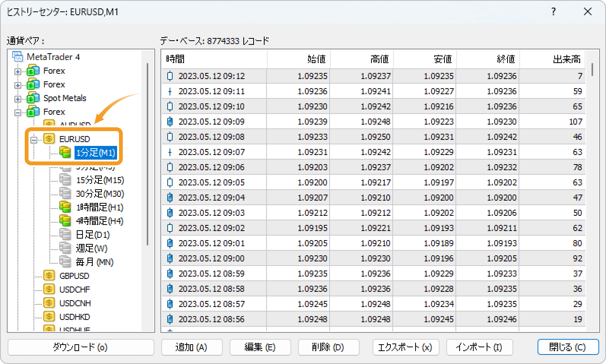Select row 2023.05.12 08:58
This screenshot has width=606, height=364.
tap(374, 289)
